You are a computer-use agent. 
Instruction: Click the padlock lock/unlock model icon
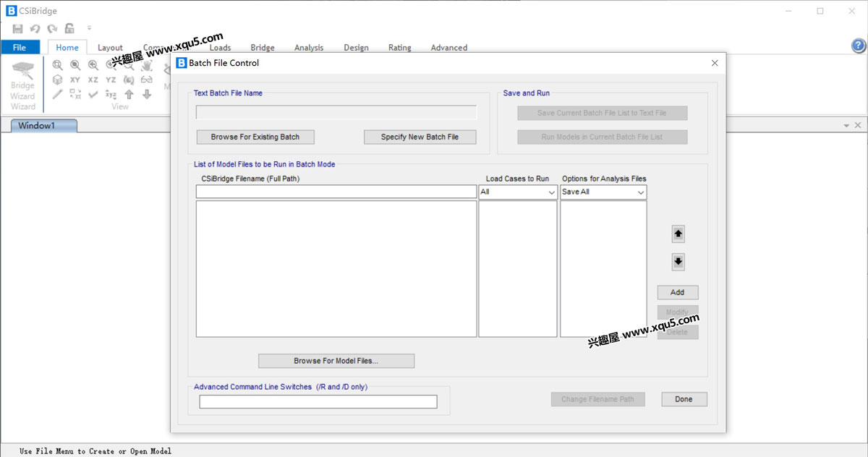coord(69,29)
